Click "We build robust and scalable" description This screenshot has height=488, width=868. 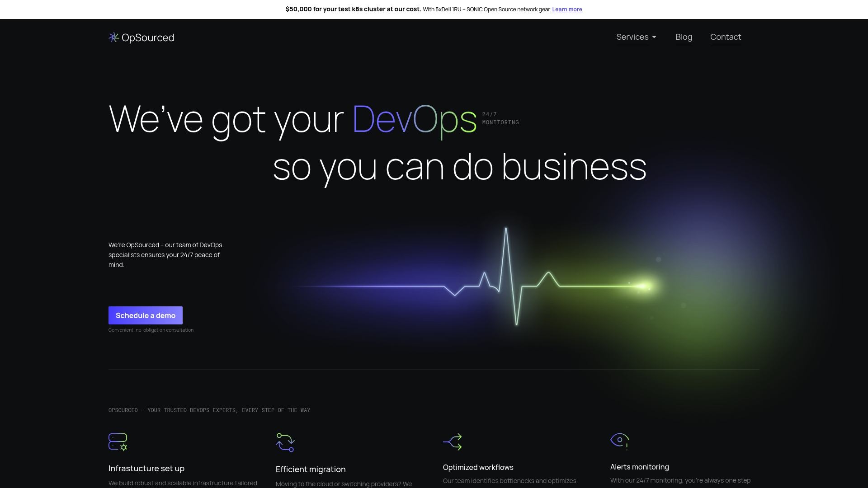click(x=183, y=483)
